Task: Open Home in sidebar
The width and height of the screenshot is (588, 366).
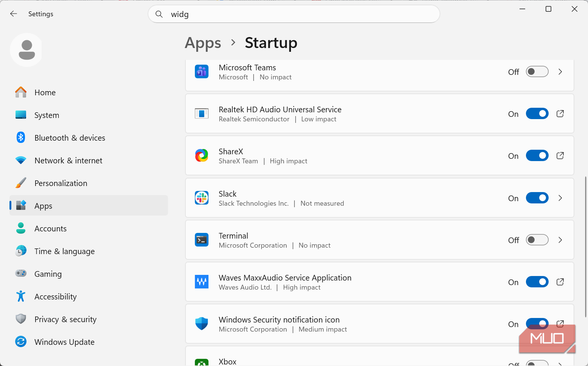Action: point(89,92)
